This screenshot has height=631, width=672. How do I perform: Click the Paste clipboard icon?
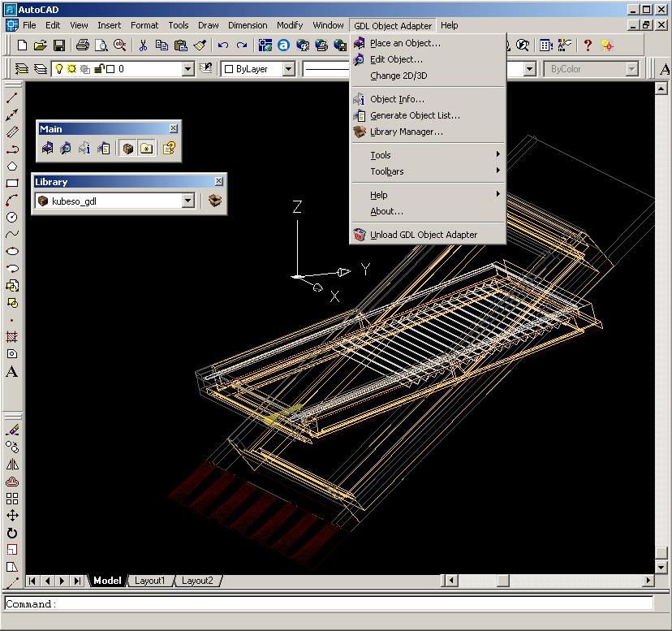point(181,45)
